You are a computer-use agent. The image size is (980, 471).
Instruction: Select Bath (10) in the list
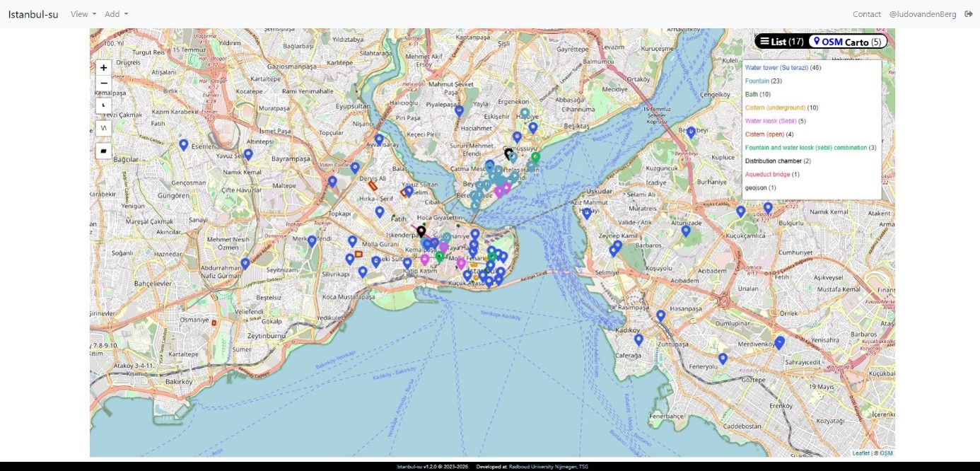(x=758, y=94)
